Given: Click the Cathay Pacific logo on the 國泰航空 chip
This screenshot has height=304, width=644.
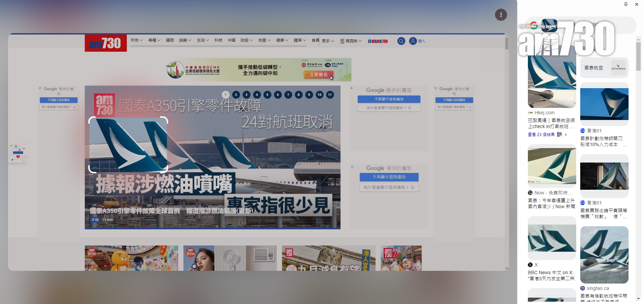Looking at the screenshot, I should (x=619, y=67).
